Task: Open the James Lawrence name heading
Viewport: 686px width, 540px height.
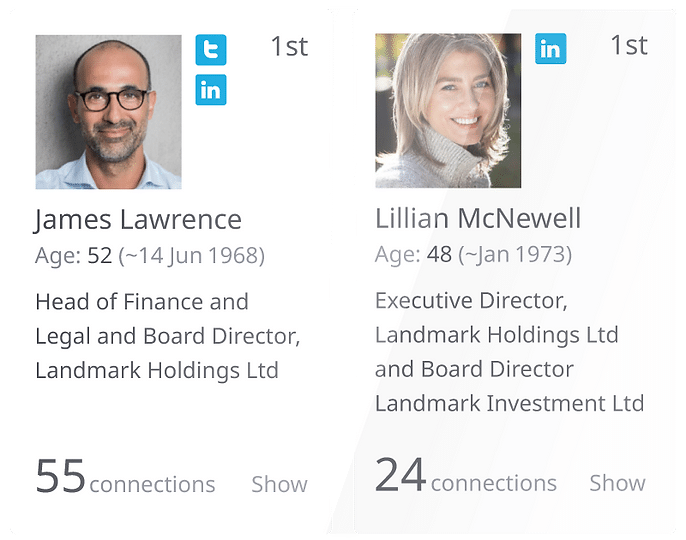Action: pyautogui.click(x=138, y=220)
